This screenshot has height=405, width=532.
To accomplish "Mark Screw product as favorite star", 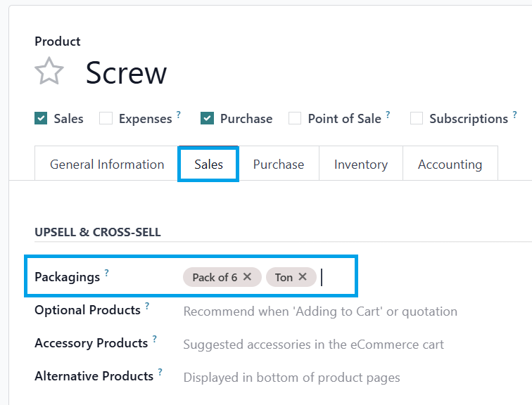I will point(49,72).
